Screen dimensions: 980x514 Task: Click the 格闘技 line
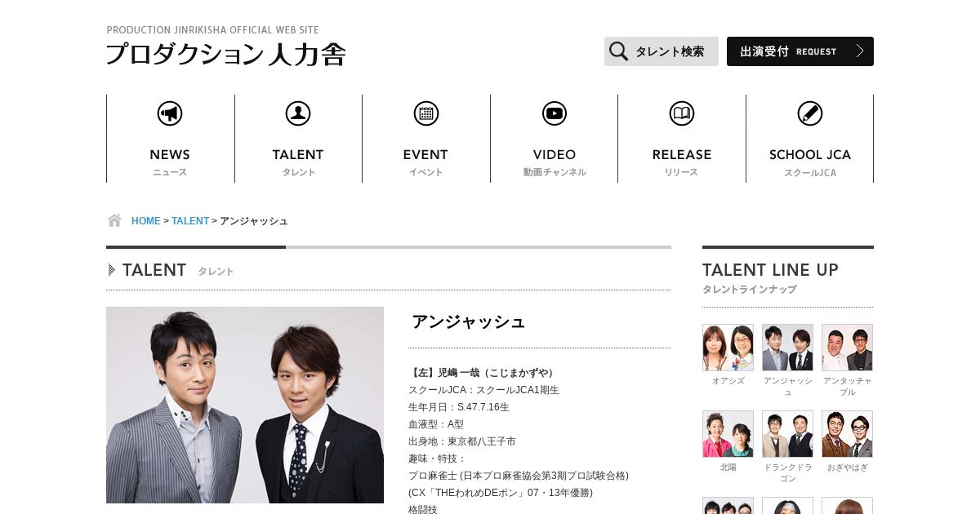pos(423,510)
